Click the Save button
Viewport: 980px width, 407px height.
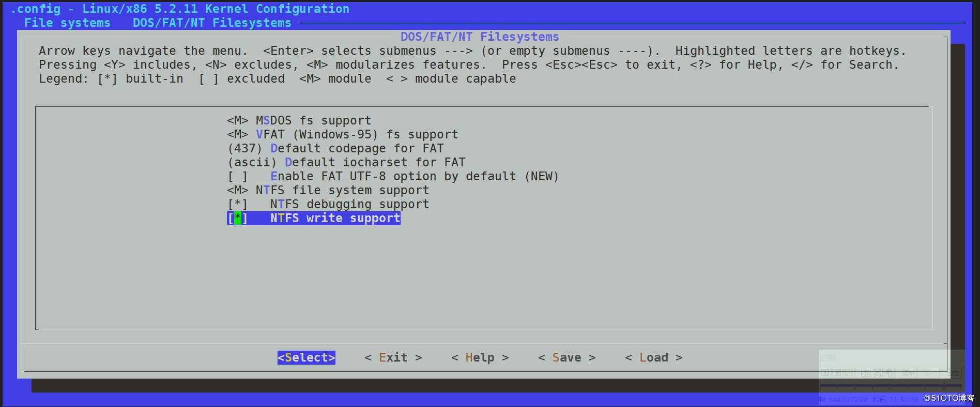tap(567, 357)
